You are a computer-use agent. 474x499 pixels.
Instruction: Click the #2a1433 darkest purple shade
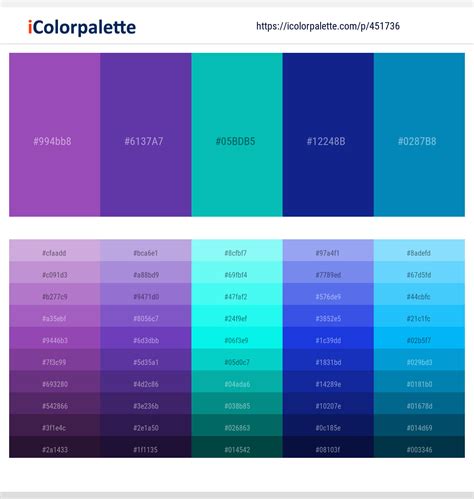(55, 447)
